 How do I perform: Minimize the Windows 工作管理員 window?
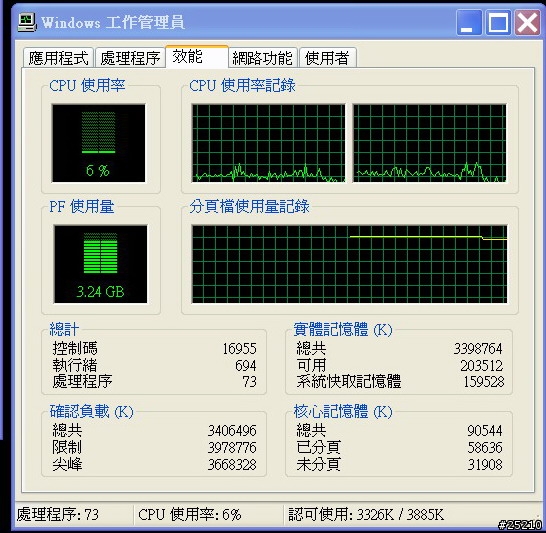(469, 22)
